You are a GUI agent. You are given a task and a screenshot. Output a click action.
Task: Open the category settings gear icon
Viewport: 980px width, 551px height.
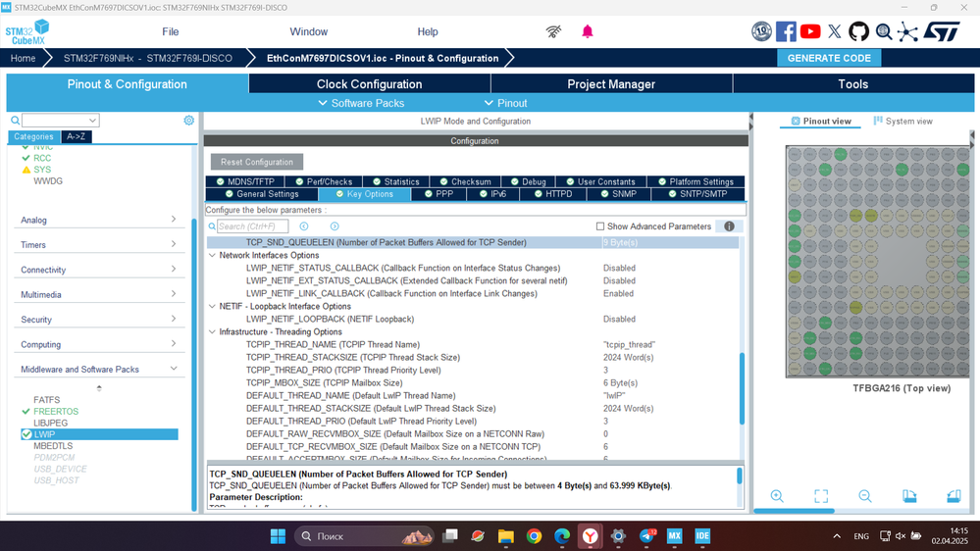coord(188,120)
